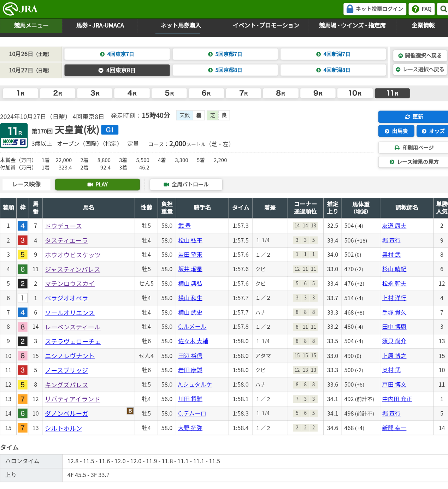Click 4F 45.5 - 3F 33.7 text
Image resolution: width=448 pixels, height=489 pixels.
click(x=88, y=475)
